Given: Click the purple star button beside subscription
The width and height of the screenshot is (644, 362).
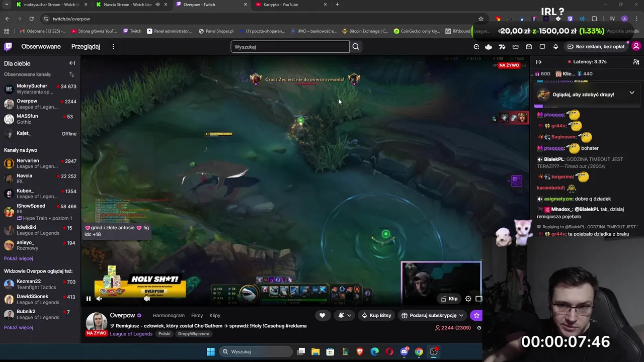Looking at the screenshot, I should pyautogui.click(x=476, y=315).
